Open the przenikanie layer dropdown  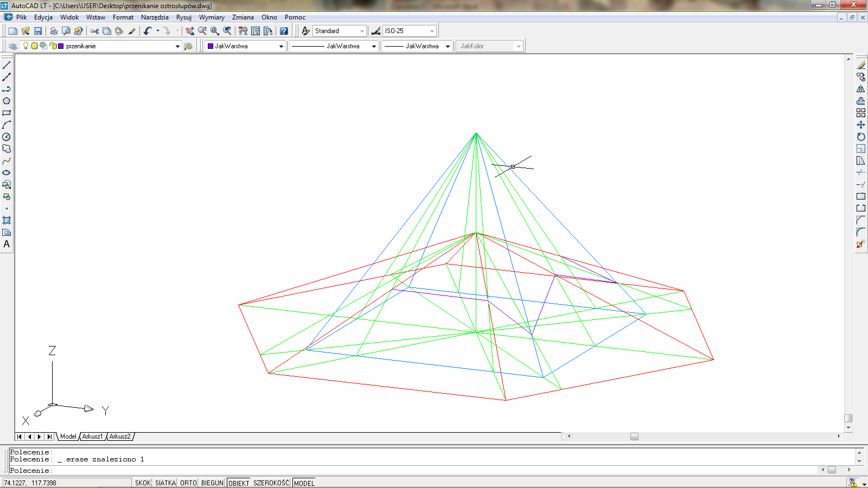177,46
